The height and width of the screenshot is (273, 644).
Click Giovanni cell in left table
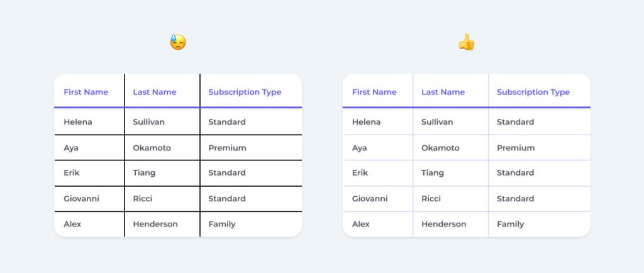coord(81,199)
